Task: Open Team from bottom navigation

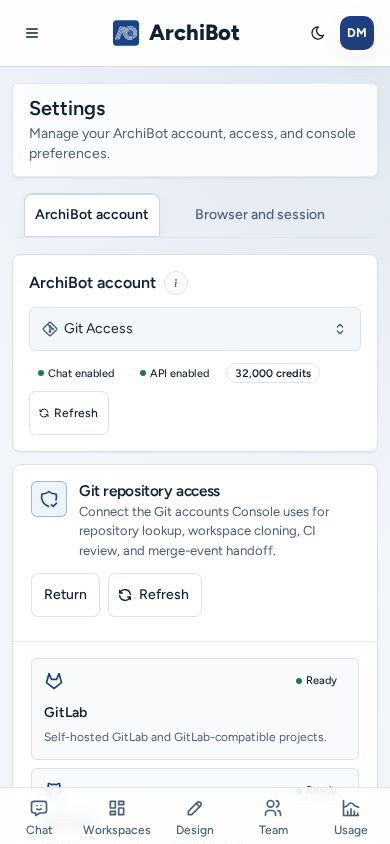Action: point(273,817)
